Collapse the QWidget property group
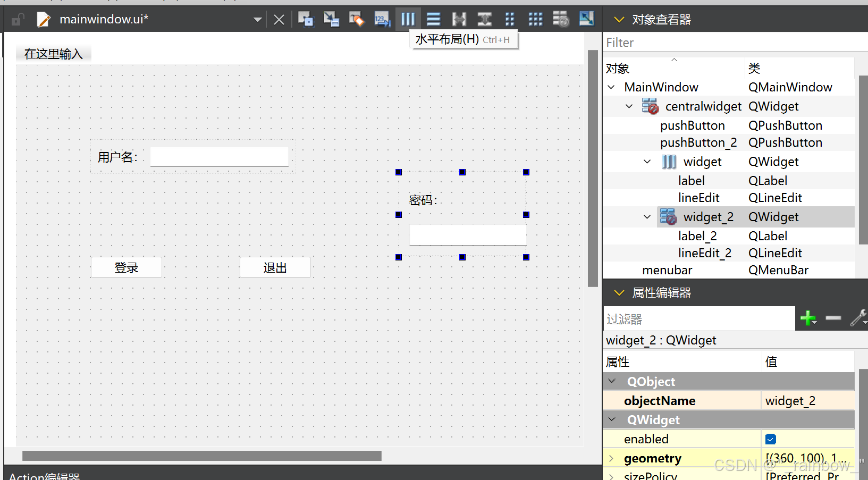 coord(612,419)
